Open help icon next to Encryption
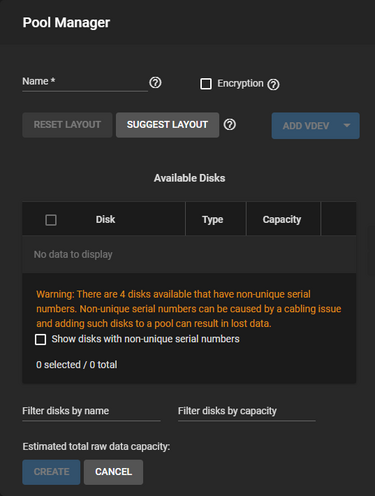 tap(273, 84)
